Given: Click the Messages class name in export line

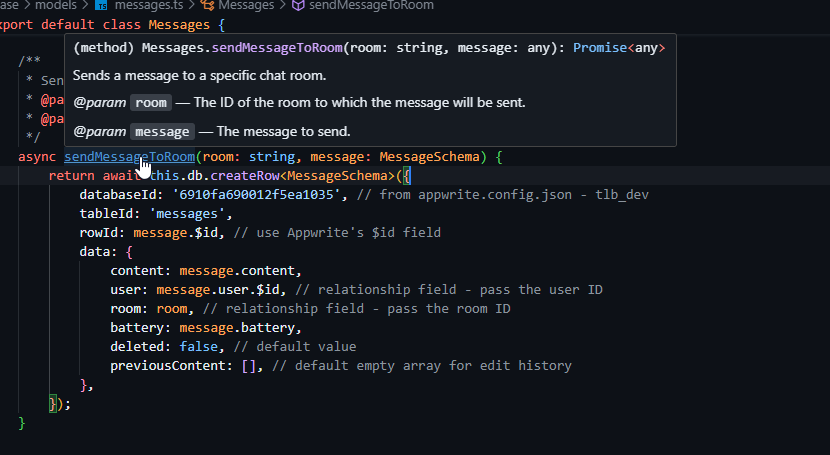Looking at the screenshot, I should 179,23.
